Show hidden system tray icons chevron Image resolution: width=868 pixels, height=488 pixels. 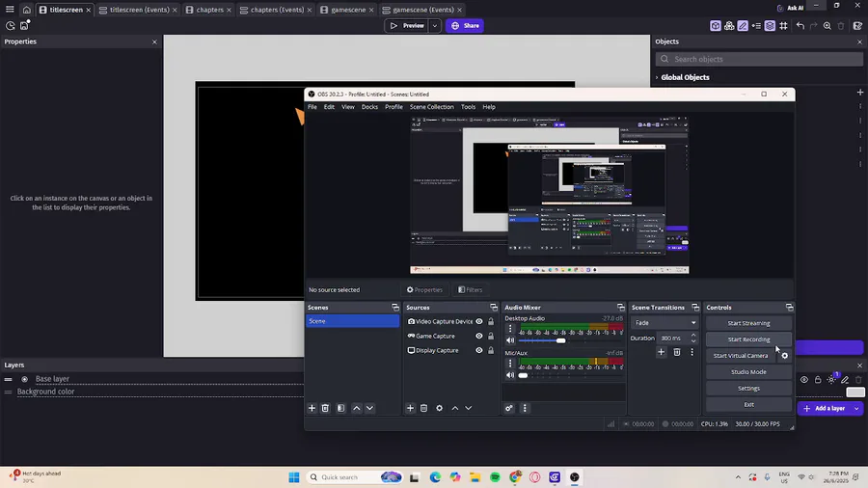coord(738,477)
